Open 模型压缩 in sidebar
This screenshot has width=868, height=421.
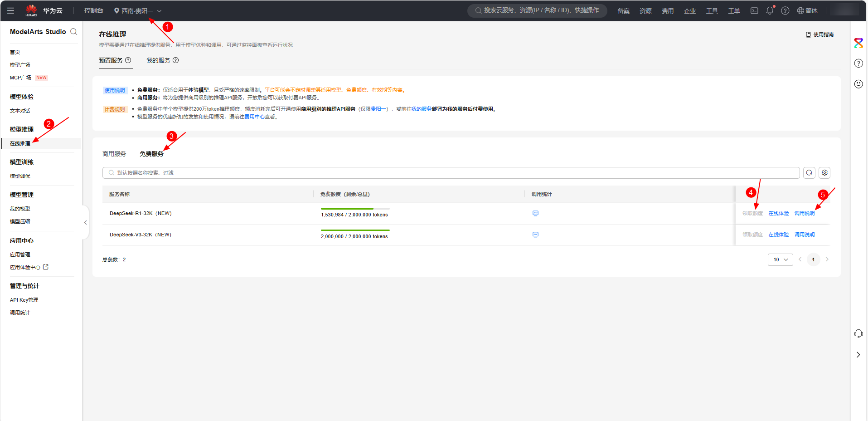[x=20, y=221]
